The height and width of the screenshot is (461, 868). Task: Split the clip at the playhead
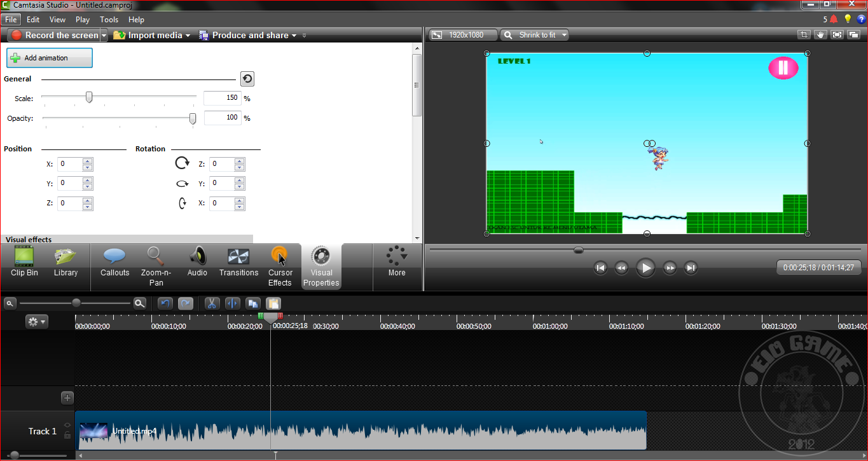tap(232, 304)
